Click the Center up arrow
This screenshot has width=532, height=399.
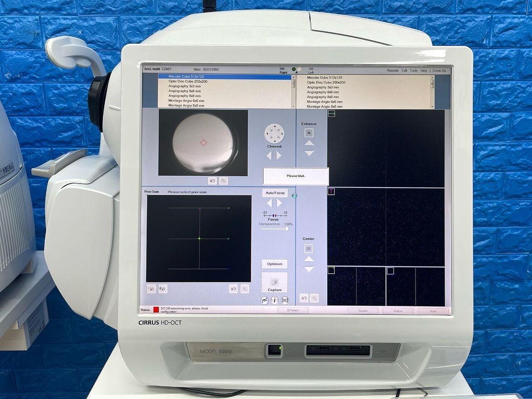point(309,259)
